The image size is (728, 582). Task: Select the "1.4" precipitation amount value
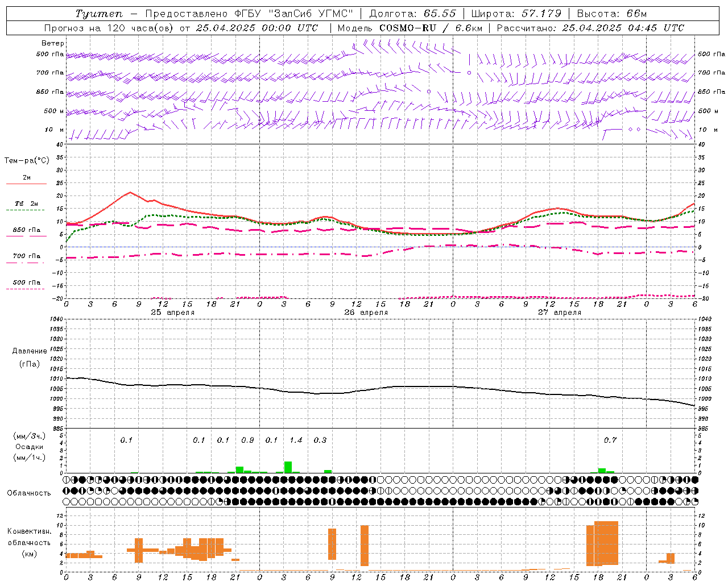pyautogui.click(x=296, y=440)
